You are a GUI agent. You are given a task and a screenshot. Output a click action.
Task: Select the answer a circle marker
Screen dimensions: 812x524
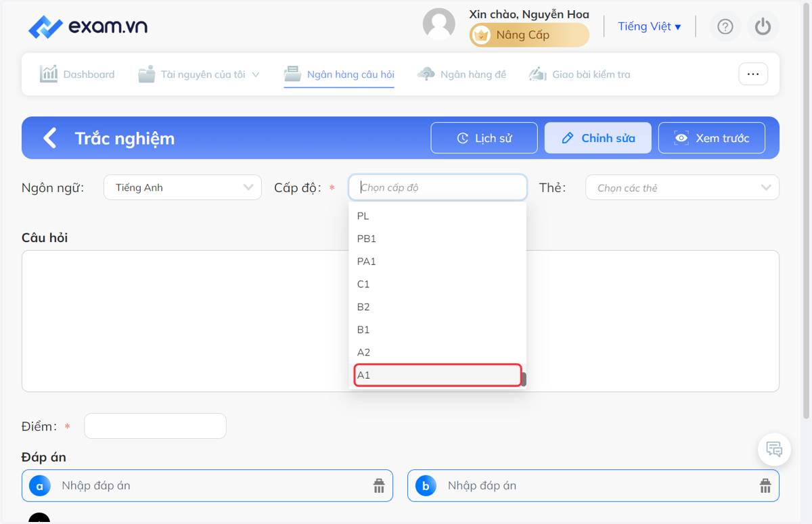pos(40,485)
